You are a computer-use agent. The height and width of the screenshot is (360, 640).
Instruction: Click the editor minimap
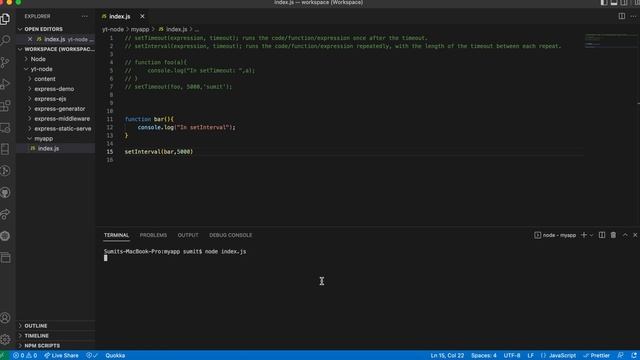[610, 41]
